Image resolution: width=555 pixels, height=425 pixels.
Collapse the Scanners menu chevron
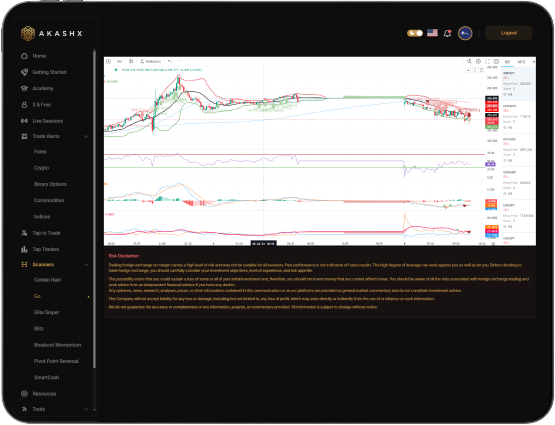pyautogui.click(x=86, y=265)
